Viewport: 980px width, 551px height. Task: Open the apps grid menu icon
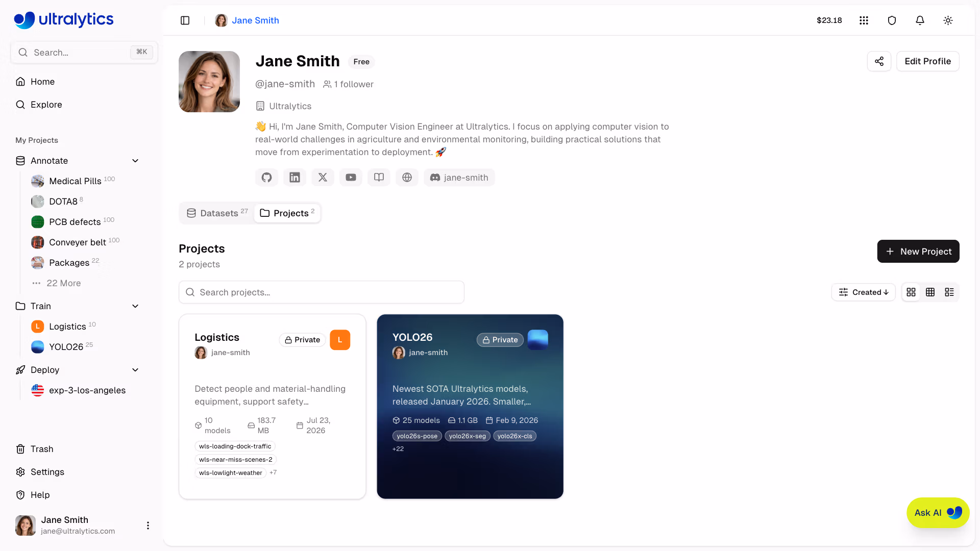click(864, 20)
